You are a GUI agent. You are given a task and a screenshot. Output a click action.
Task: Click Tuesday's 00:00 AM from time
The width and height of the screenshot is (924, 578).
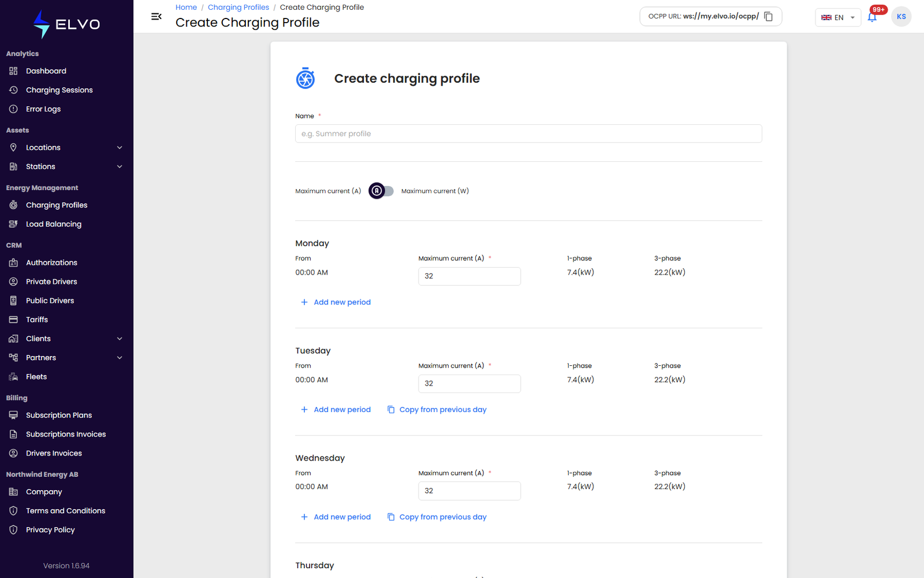click(312, 380)
